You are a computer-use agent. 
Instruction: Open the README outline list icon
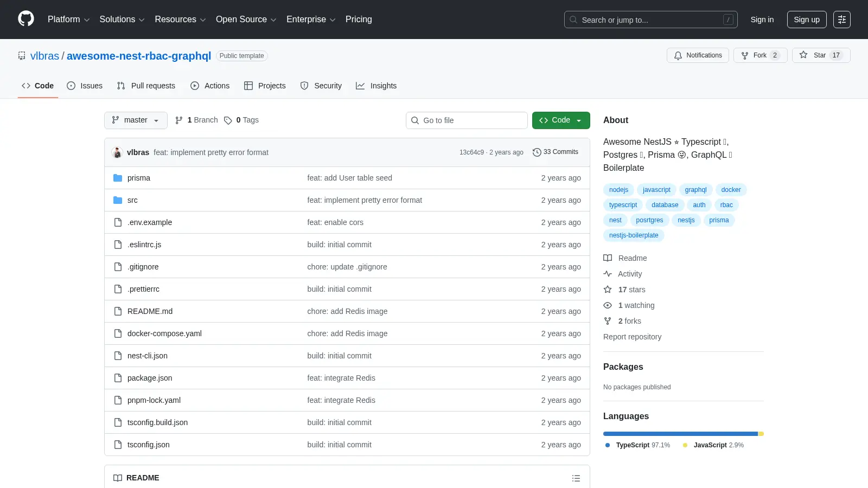click(576, 478)
